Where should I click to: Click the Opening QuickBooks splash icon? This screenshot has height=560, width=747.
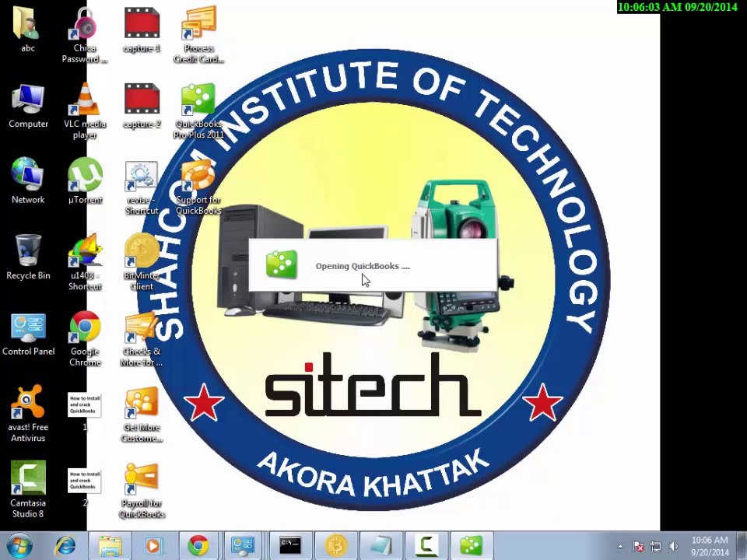[282, 264]
